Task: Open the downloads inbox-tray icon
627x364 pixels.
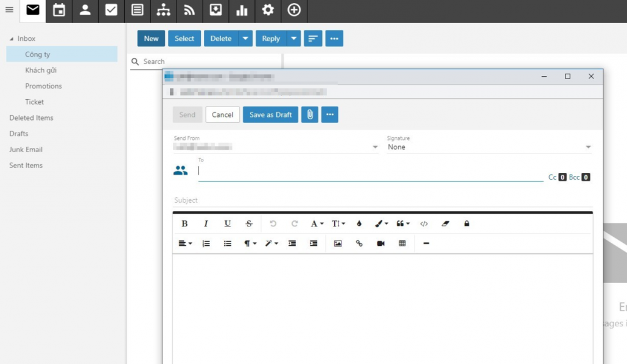Action: [x=215, y=10]
